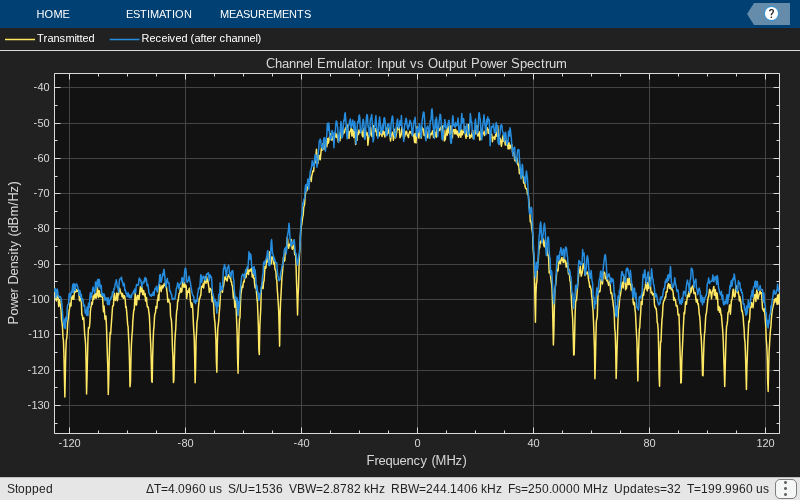Click the 120 frequency axis tick label

(x=765, y=443)
